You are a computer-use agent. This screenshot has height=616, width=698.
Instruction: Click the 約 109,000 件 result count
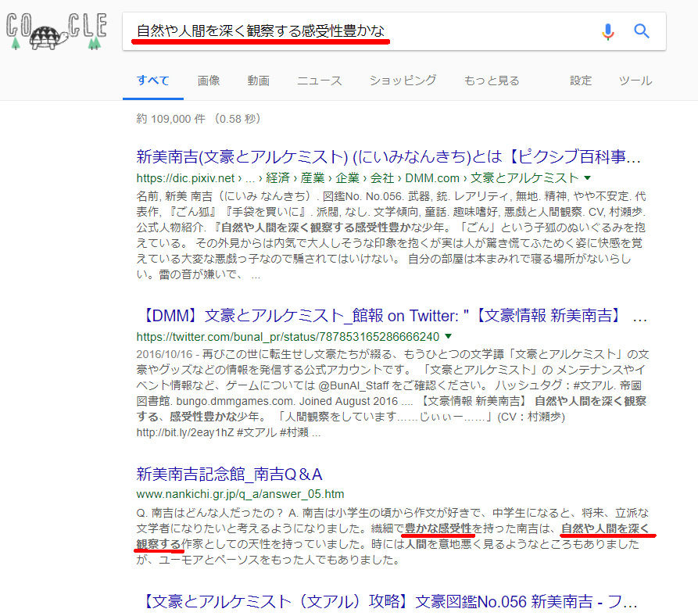coord(171,119)
